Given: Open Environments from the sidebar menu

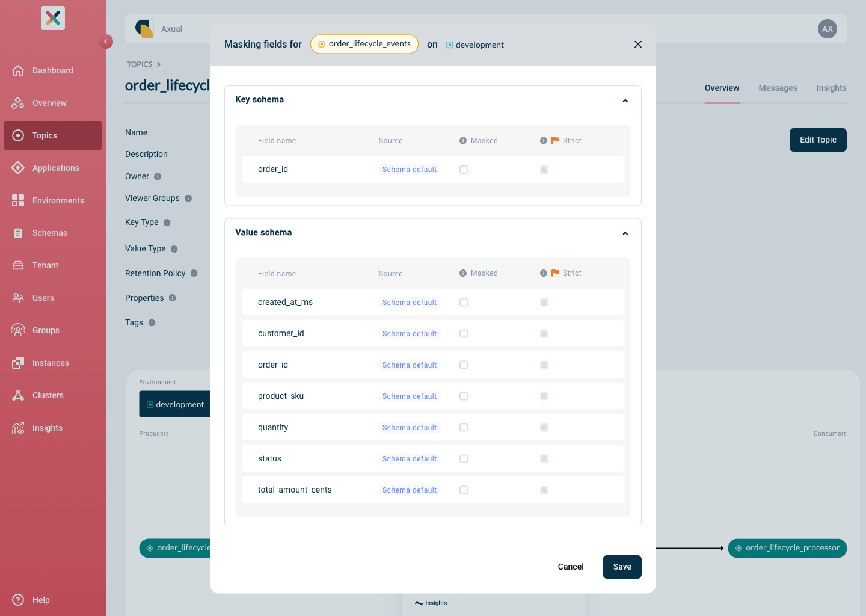Looking at the screenshot, I should [53, 200].
